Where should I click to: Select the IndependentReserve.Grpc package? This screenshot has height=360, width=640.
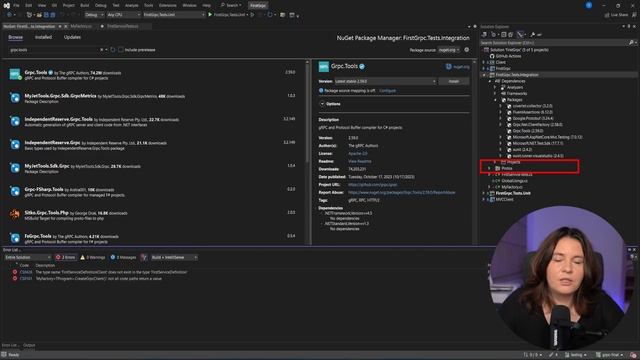click(x=153, y=145)
